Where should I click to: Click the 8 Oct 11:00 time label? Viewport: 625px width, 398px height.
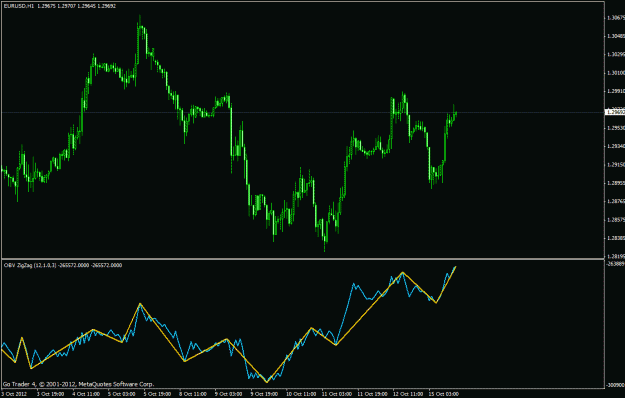click(x=193, y=394)
